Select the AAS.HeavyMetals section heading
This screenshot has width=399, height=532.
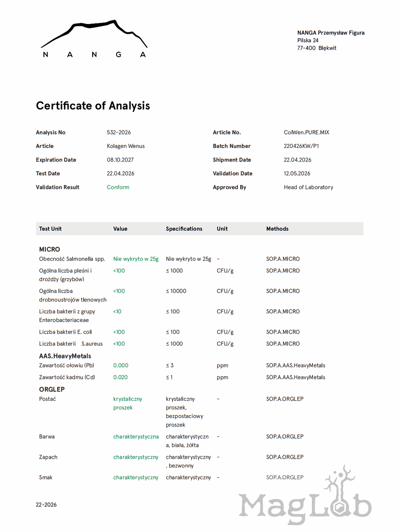click(65, 356)
